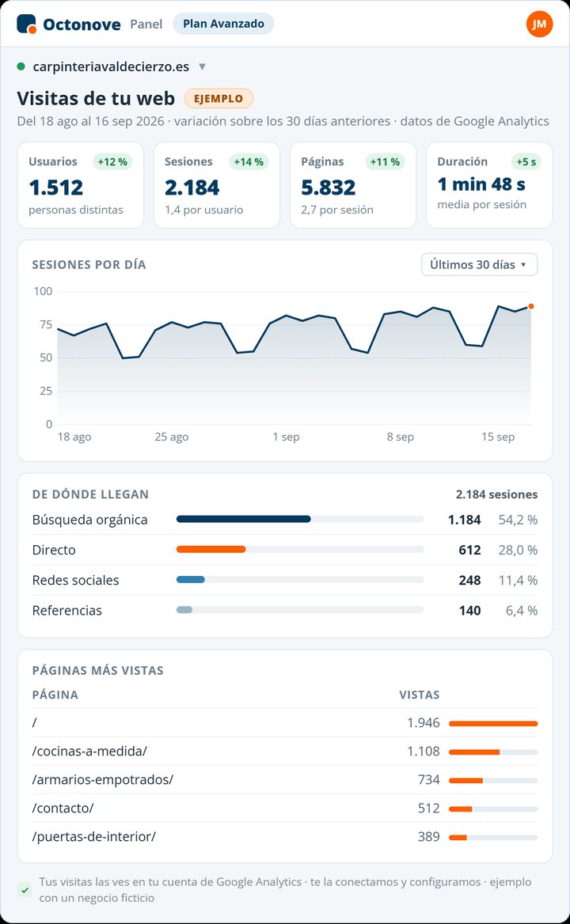Viewport: 570px width, 924px height.
Task: Click the EJEMPLO tag
Action: pyautogui.click(x=218, y=98)
